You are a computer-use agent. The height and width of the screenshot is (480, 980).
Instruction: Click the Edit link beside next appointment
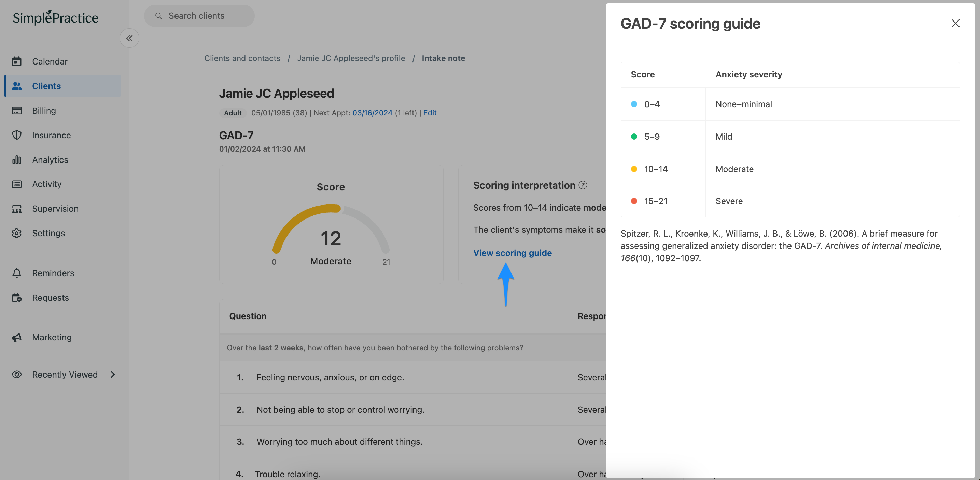[430, 113]
